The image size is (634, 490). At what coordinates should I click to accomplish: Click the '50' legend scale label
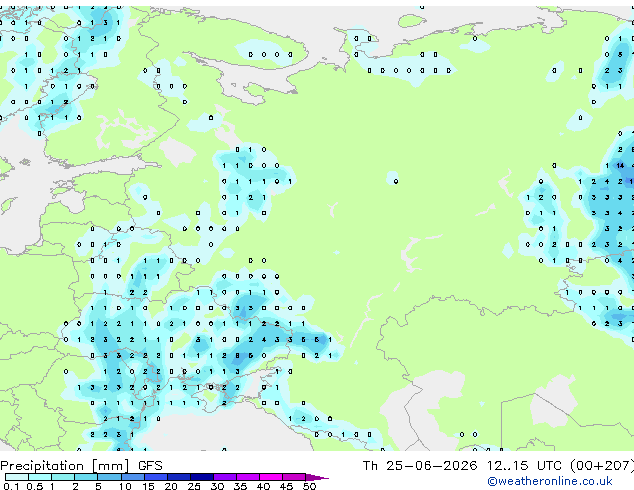click(x=309, y=486)
